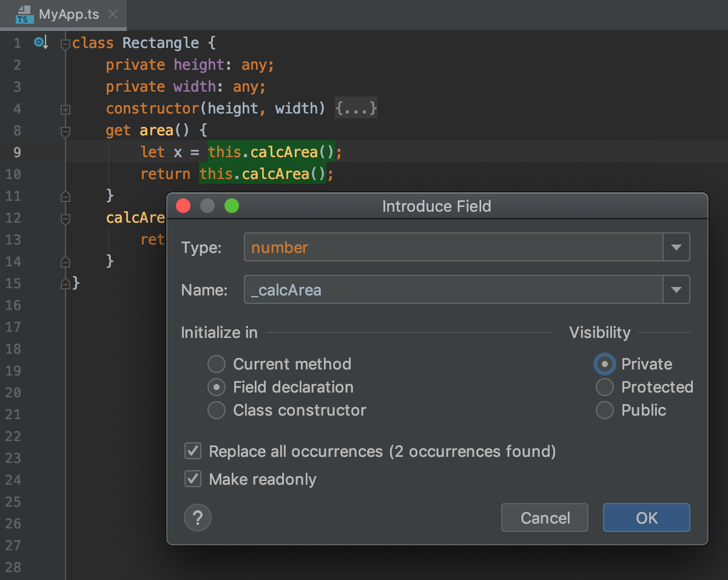728x580 pixels.
Task: Confirm with the OK button
Action: coord(647,518)
